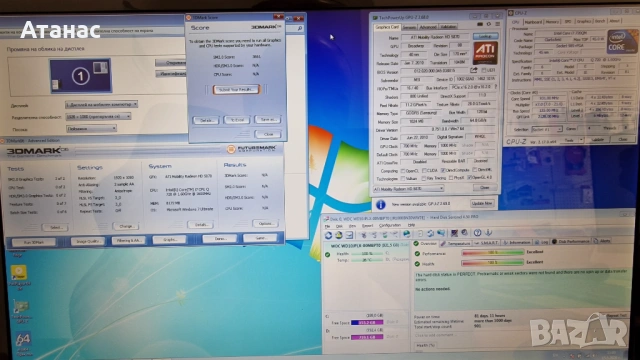Viewport: 640px width, 360px height.
Task: Click the GPU-Z refresh icon beside the camera
Action: tap(489, 24)
